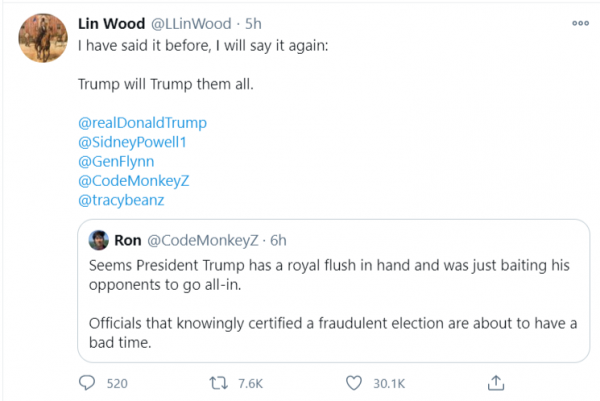This screenshot has height=401, width=600.
Task: Click the Ron name in quoted tweet
Action: (x=128, y=240)
